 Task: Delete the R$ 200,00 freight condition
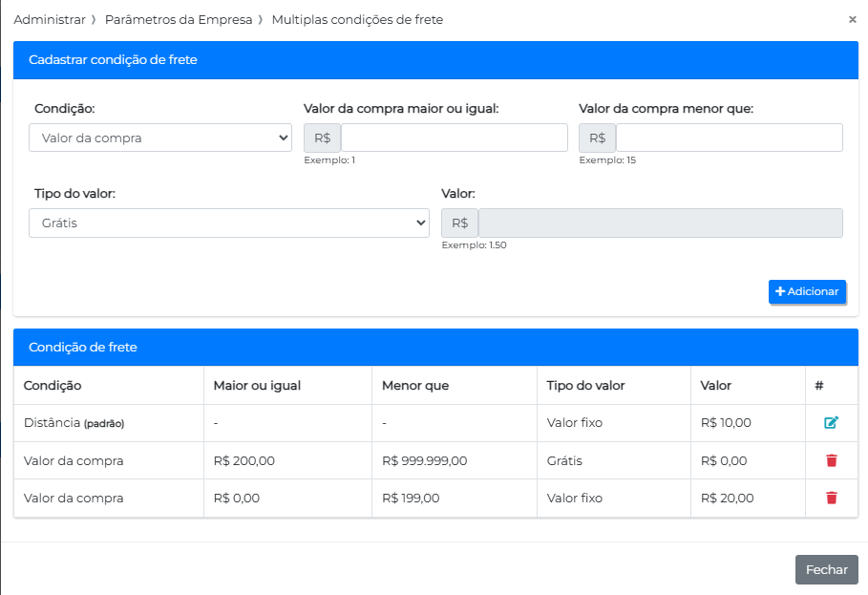(831, 460)
